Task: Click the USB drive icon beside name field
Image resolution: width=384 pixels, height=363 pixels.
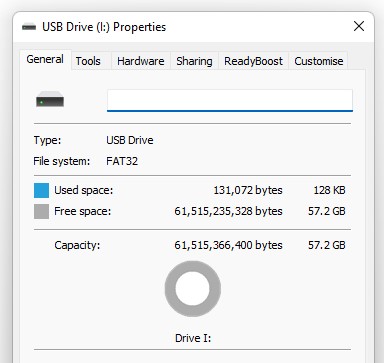Action: (x=50, y=99)
